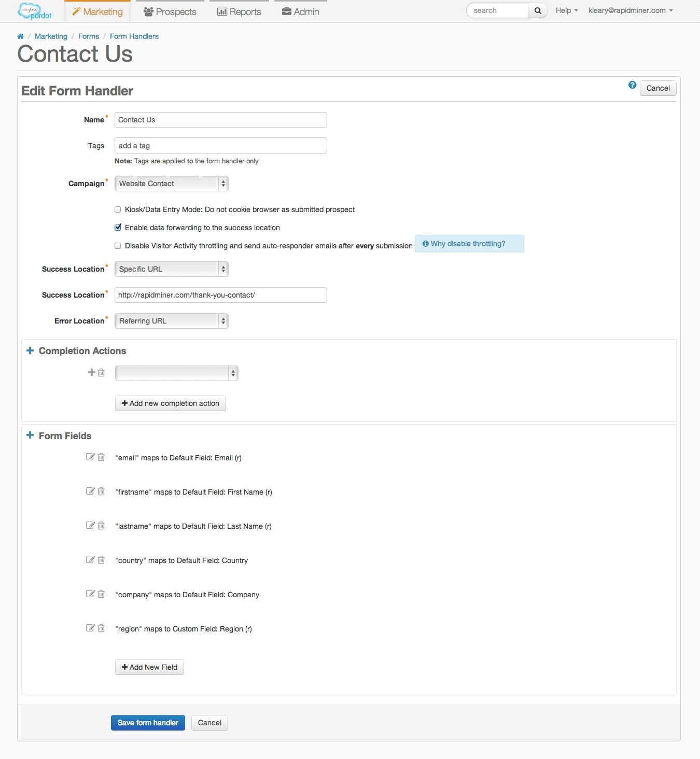Delete the "firstname" field mapping
Viewport: 700px width, 759px height.
coord(101,491)
